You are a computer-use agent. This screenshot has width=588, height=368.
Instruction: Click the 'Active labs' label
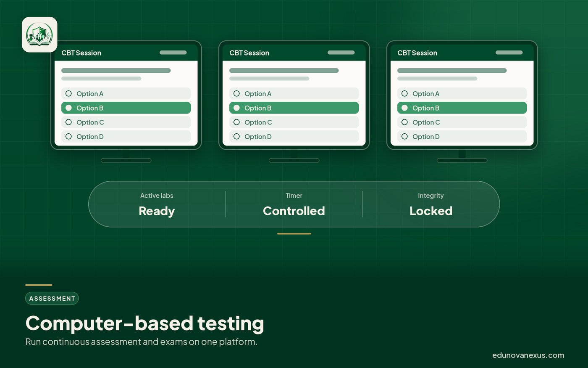[x=157, y=196]
